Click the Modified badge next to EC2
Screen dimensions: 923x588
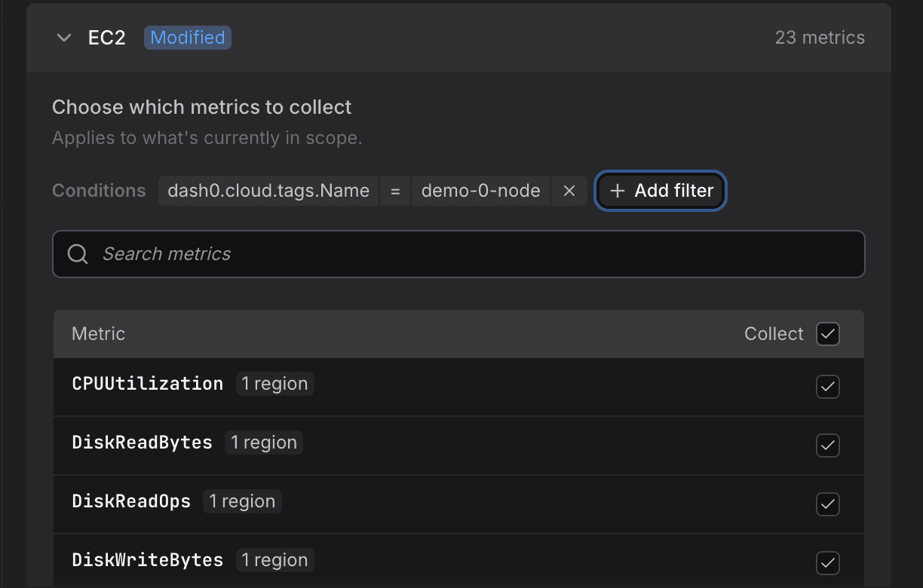click(x=188, y=38)
